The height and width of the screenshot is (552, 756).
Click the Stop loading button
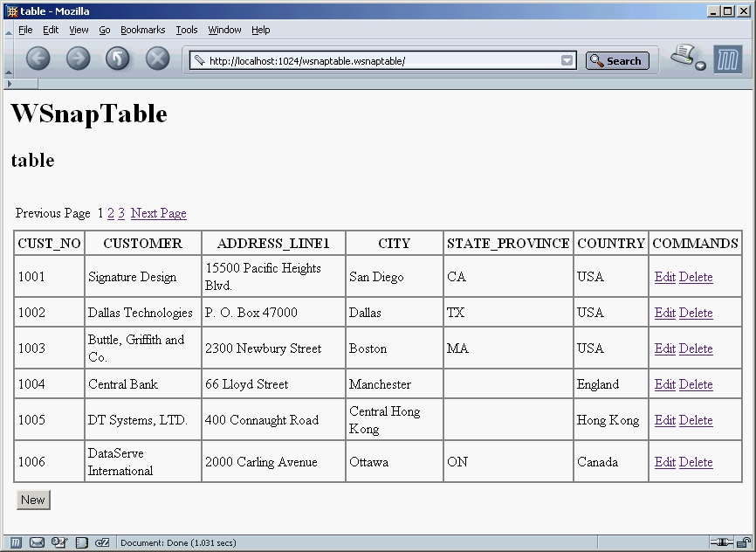[157, 59]
